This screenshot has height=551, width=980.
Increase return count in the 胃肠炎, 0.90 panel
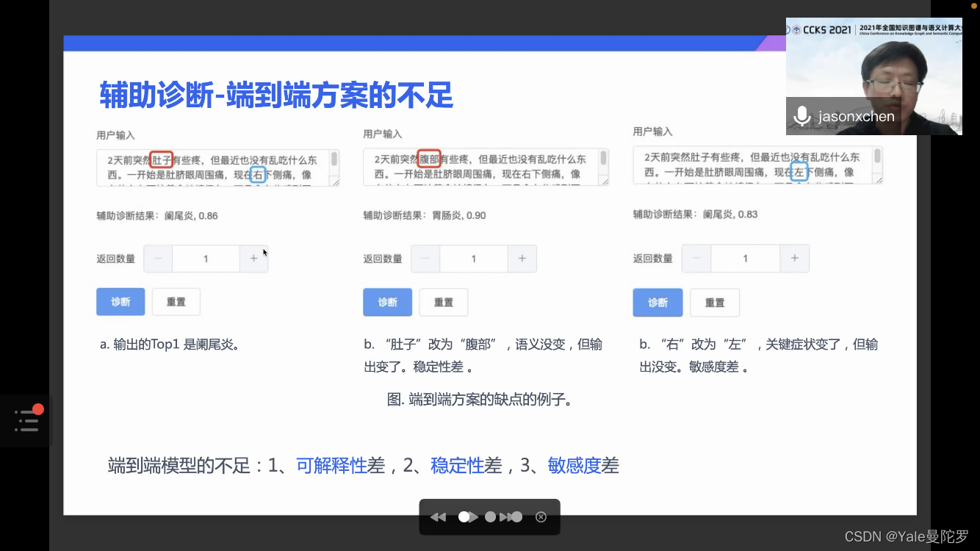[522, 259]
